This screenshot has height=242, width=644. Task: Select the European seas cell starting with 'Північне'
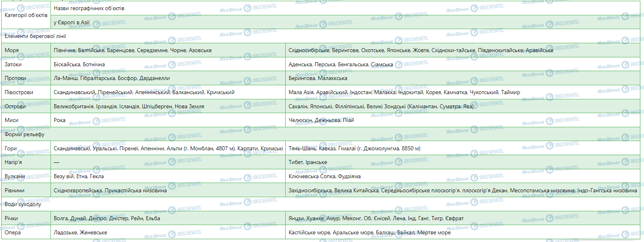click(133, 51)
